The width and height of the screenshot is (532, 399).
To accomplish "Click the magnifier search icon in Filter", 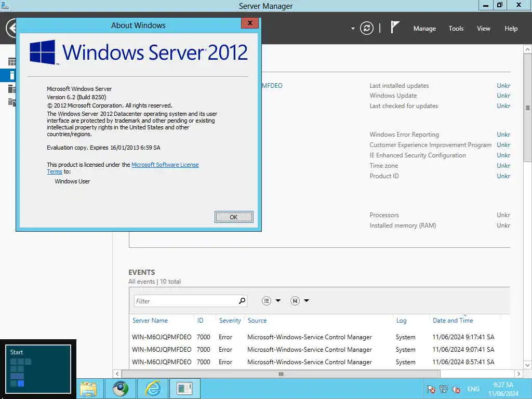I will [x=242, y=301].
